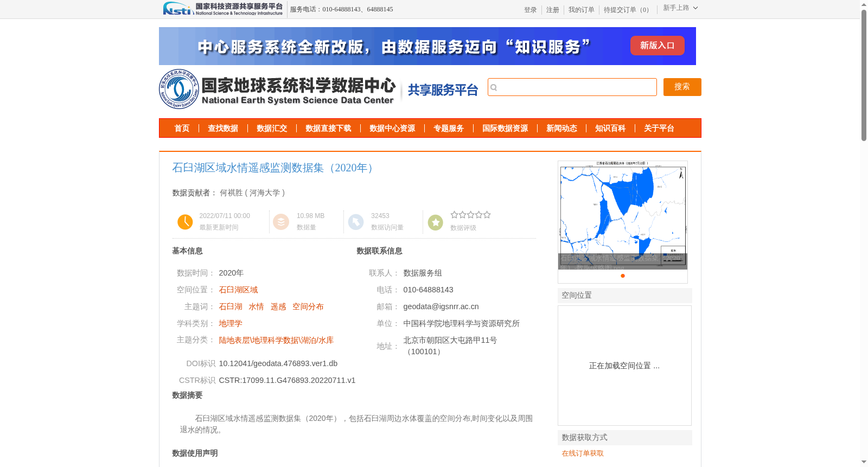868x467 pixels.
Task: Click the phone number 010-64888143 in contact info
Action: 428,290
